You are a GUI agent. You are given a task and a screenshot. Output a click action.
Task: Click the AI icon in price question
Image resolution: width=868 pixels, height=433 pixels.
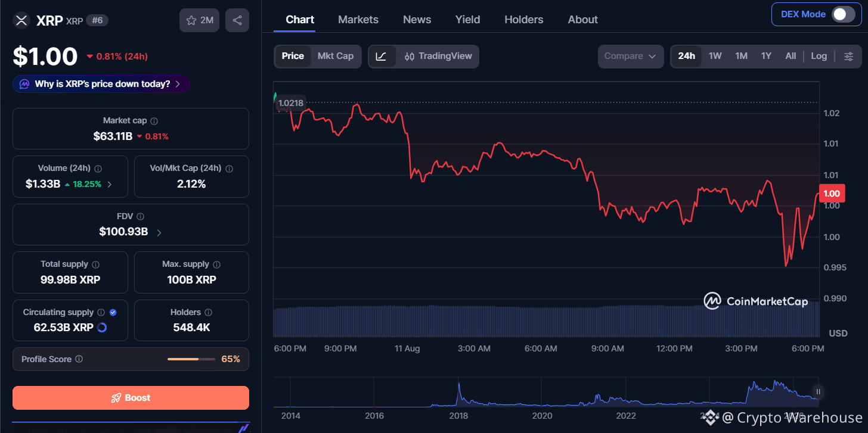24,84
